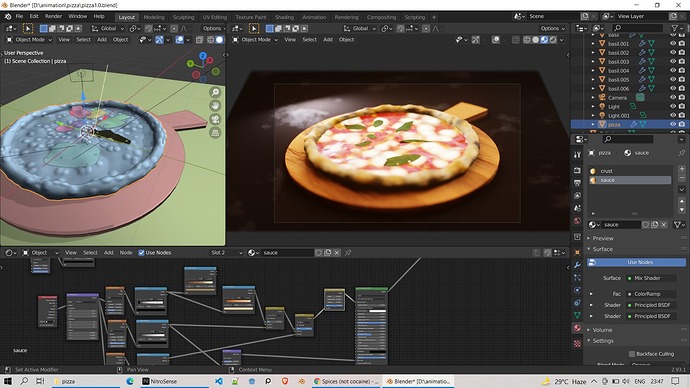The height and width of the screenshot is (388, 690).
Task: Hide Camera in viewport via eye icon
Action: 673,97
